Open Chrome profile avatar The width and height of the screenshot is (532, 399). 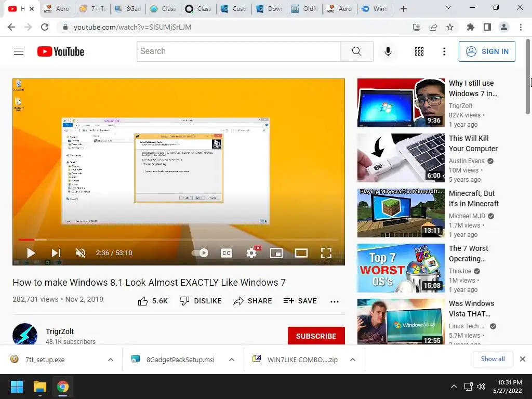pos(504,27)
